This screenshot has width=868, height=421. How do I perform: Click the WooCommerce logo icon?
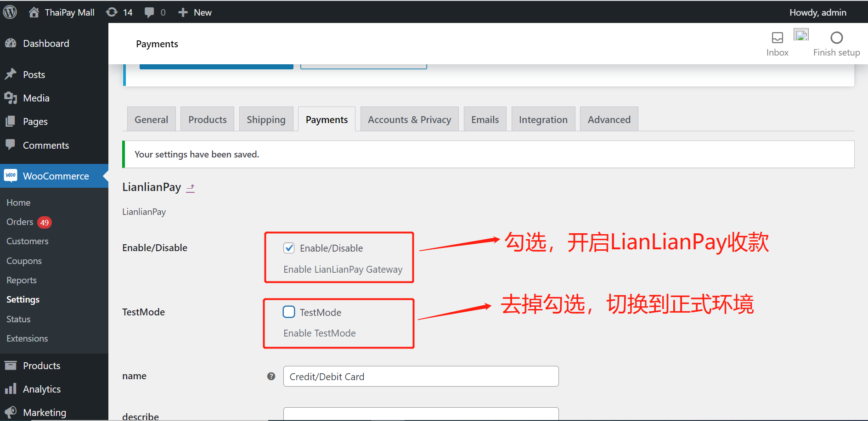pyautogui.click(x=11, y=175)
